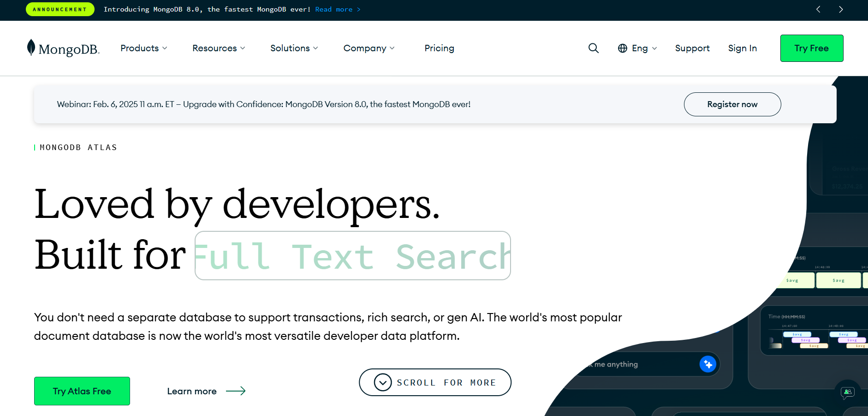This screenshot has height=416, width=868.
Task: Click the blue AI sparkle button
Action: pos(707,364)
